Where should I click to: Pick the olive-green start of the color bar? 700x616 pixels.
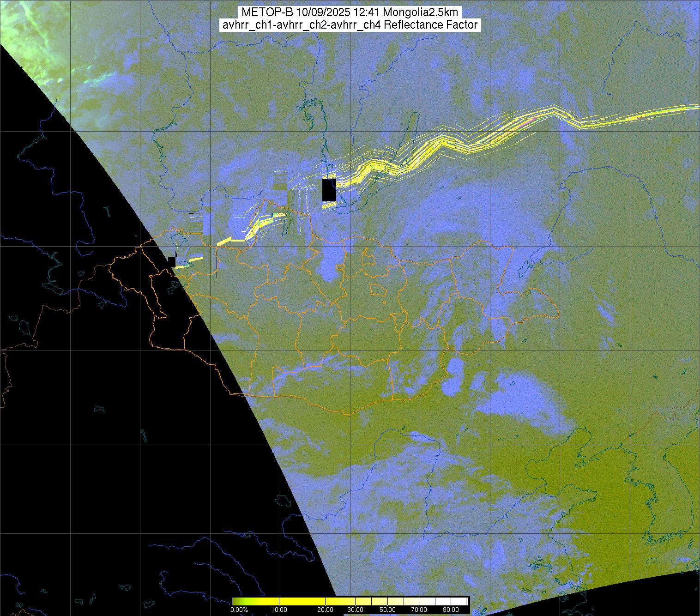[235, 601]
